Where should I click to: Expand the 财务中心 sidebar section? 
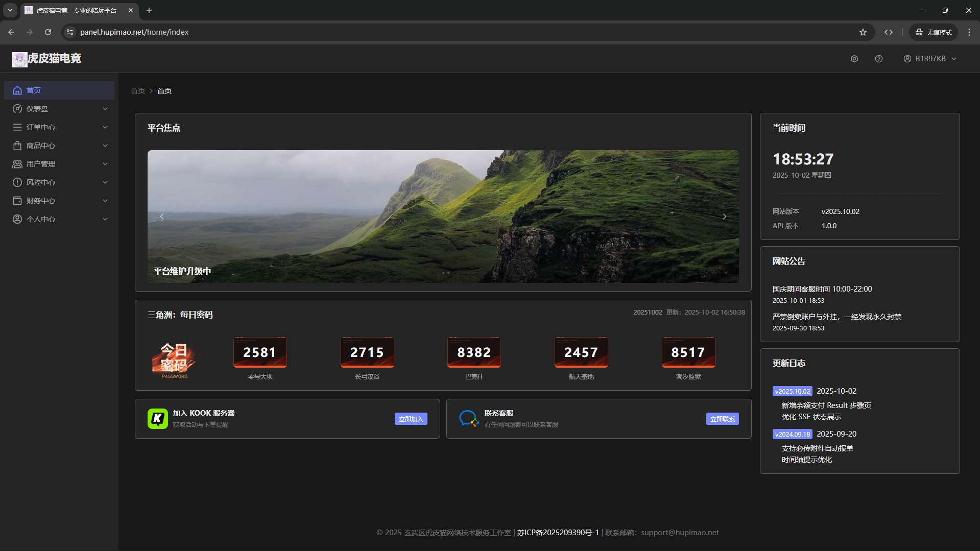[x=59, y=201]
